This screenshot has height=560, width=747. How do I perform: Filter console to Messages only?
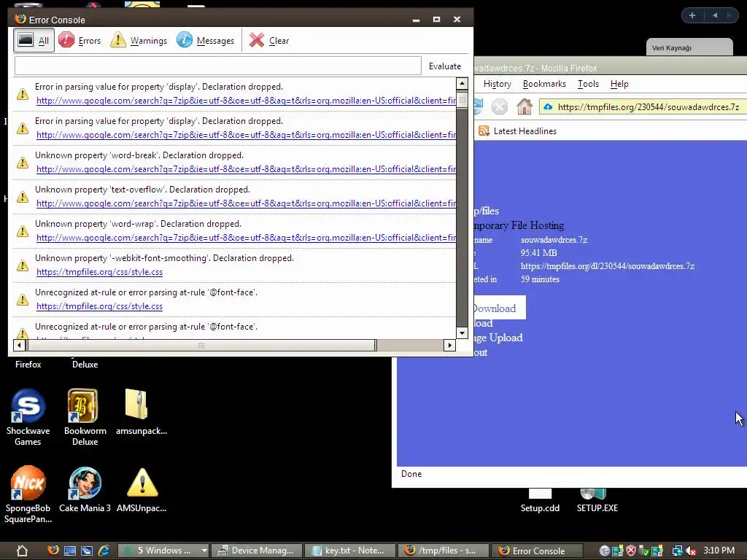coord(205,41)
